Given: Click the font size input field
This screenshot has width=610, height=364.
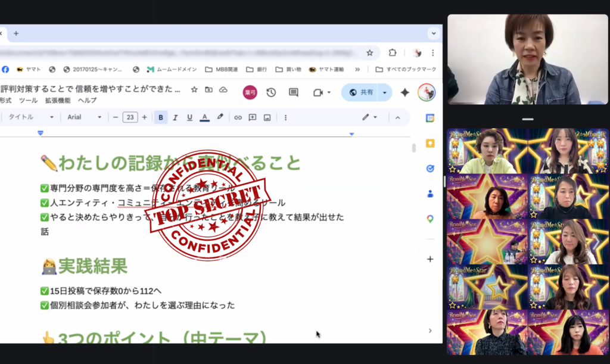Looking at the screenshot, I should 130,117.
